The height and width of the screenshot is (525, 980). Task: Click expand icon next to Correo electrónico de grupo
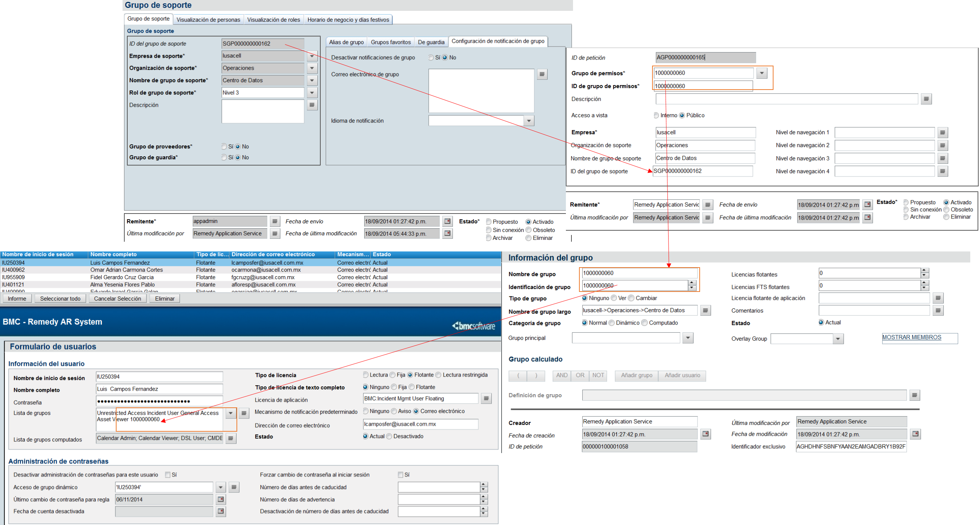coord(542,74)
